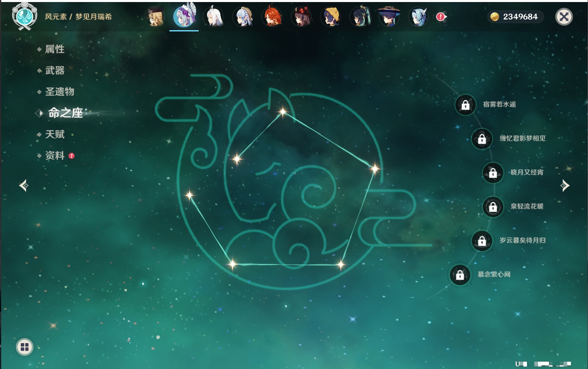Go to the next character arrow
Screen dimensions: 588x369
(565, 186)
